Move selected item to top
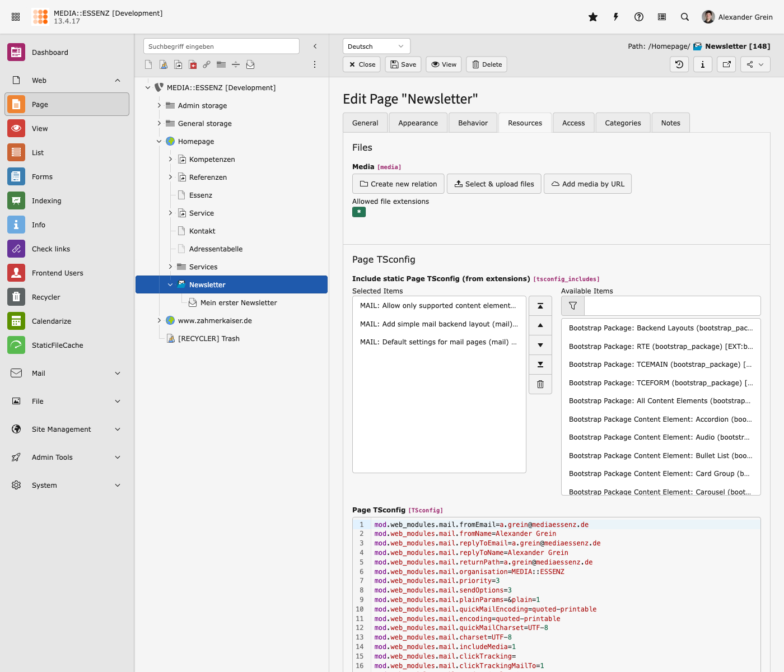 540,306
